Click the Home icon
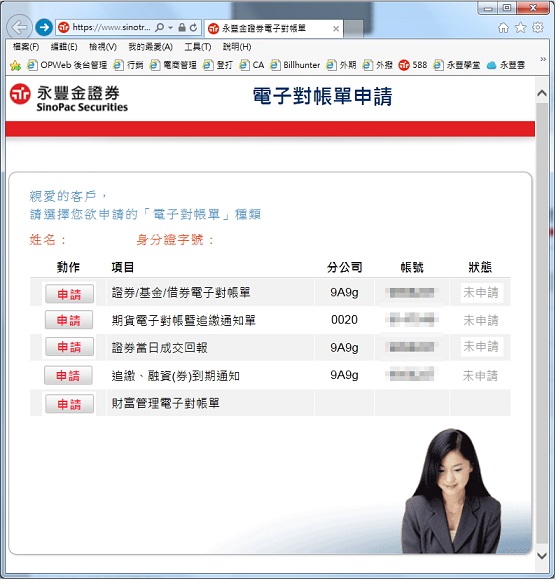Screen dimensions: 556x580 click(x=503, y=27)
